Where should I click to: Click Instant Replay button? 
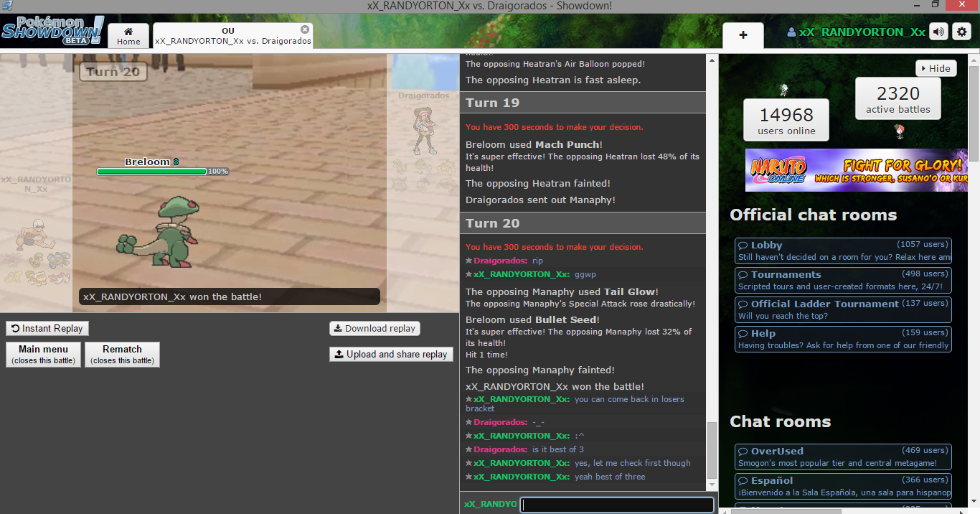(47, 328)
